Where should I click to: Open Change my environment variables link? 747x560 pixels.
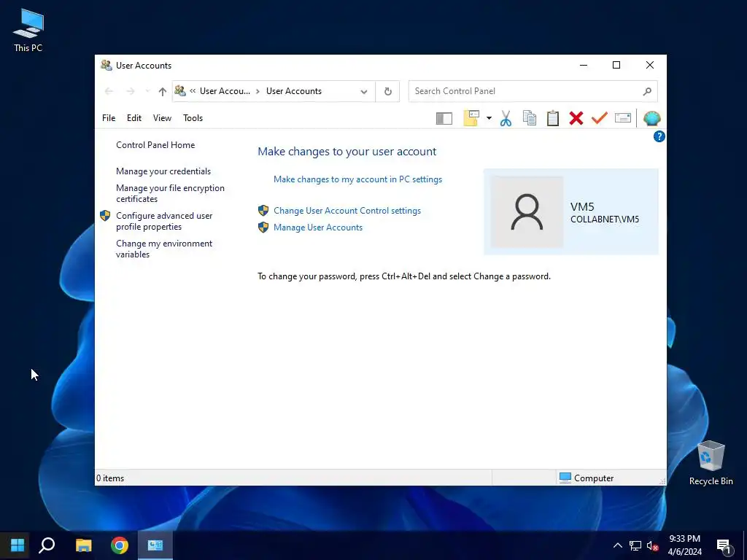pos(164,249)
